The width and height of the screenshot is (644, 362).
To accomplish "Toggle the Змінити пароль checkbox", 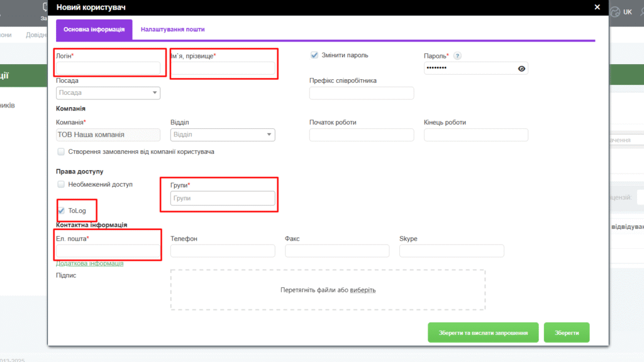I will click(x=314, y=55).
